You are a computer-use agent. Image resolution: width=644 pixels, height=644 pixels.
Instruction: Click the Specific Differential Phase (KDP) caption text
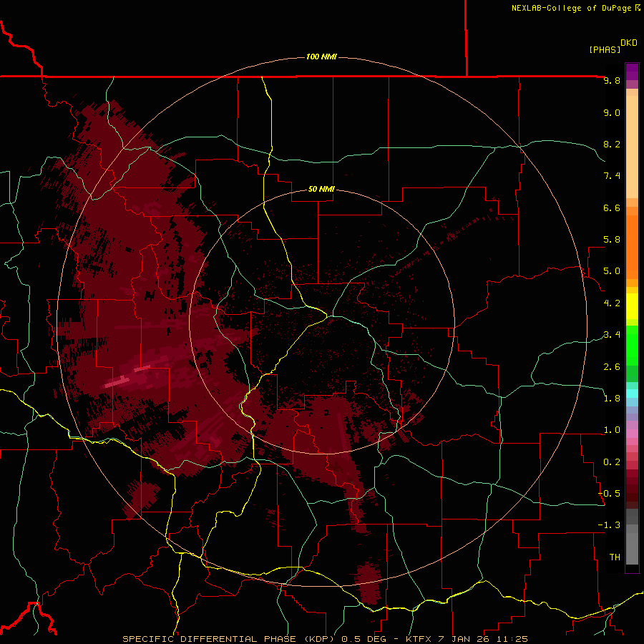click(x=230, y=639)
